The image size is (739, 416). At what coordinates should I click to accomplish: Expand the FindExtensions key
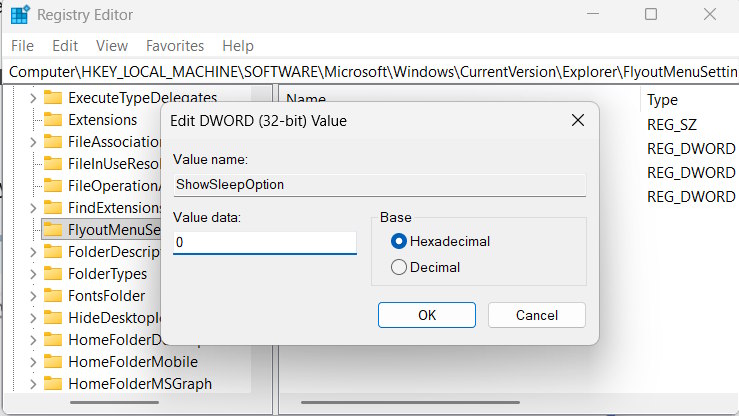pos(33,208)
